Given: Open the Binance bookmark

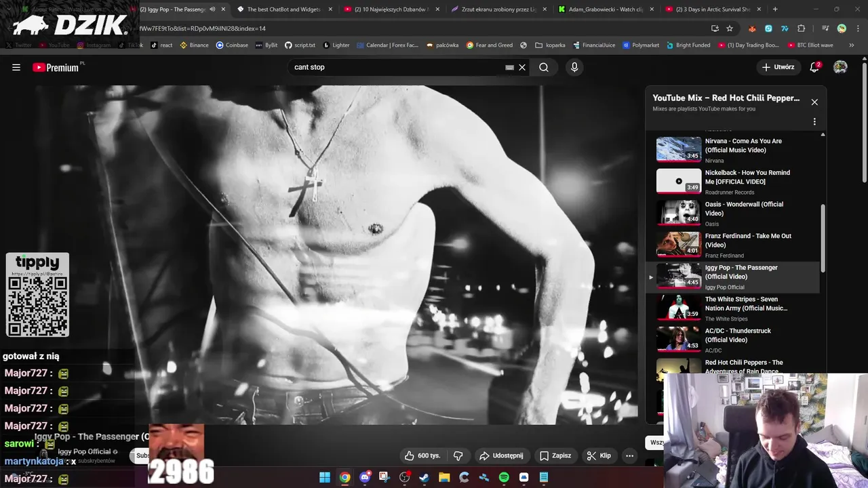Looking at the screenshot, I should tap(194, 45).
